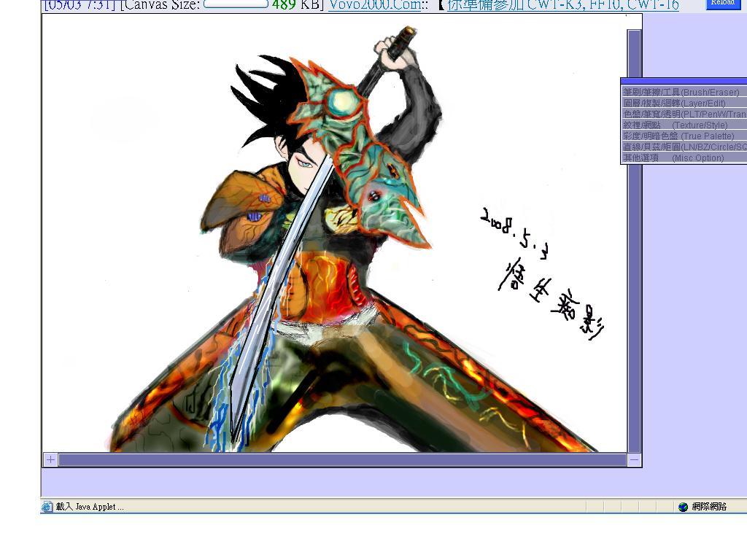Click the canvas horizontal scrollbar
The image size is (747, 560).
(342, 459)
